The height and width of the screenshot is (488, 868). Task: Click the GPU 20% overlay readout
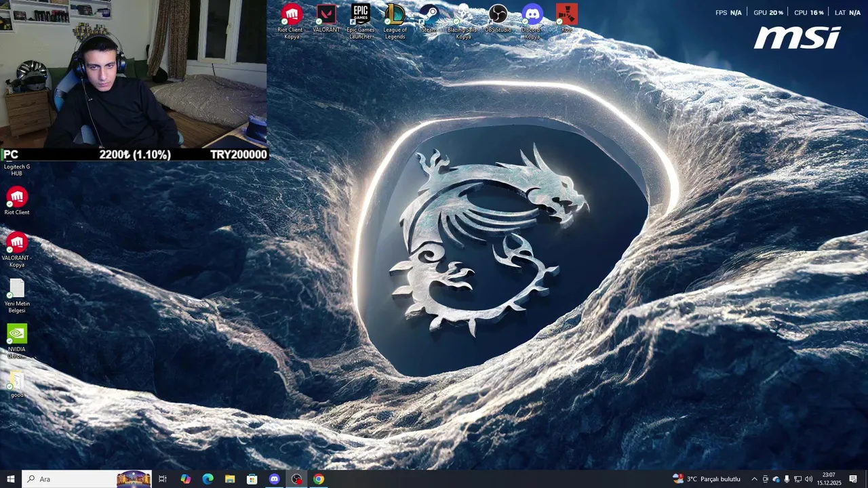[x=768, y=13]
